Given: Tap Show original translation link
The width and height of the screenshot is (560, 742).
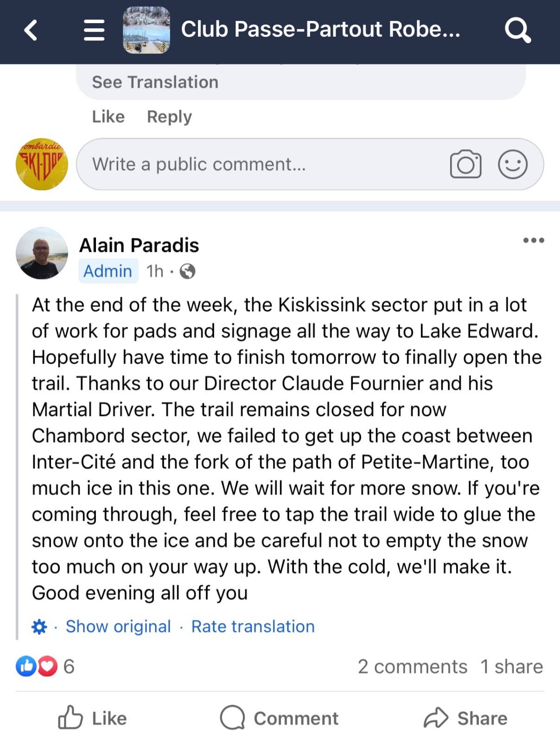Looking at the screenshot, I should (118, 627).
